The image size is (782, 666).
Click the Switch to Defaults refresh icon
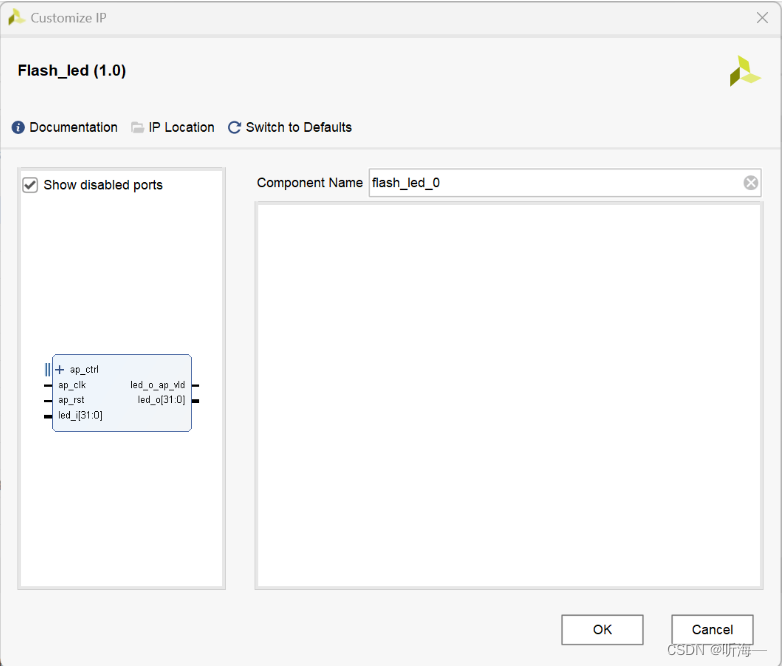pos(234,128)
